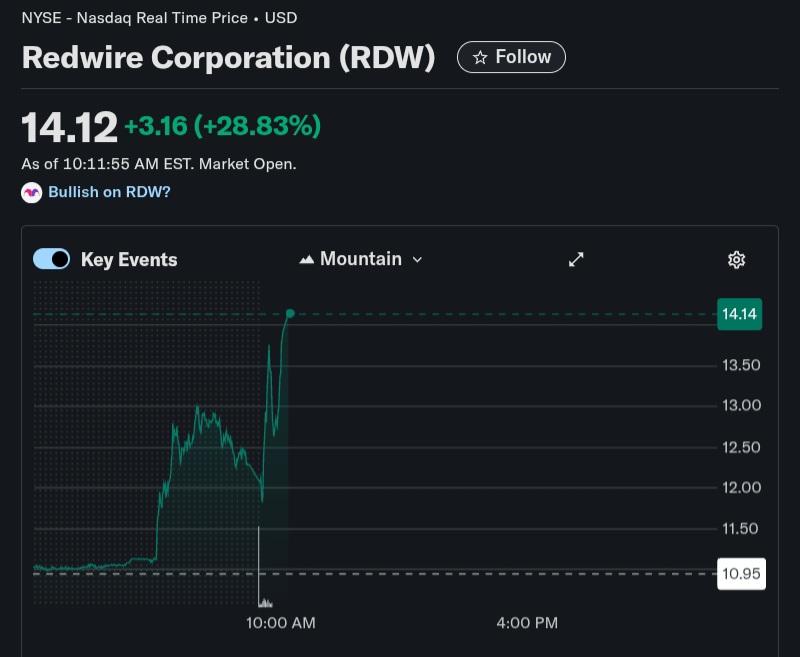Click the 13.00 price axis label

click(x=741, y=405)
